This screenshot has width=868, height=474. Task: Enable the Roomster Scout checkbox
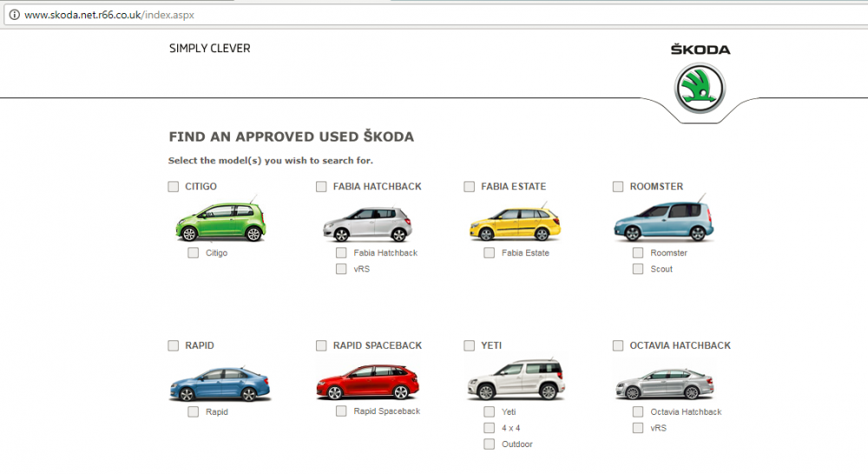click(x=638, y=268)
